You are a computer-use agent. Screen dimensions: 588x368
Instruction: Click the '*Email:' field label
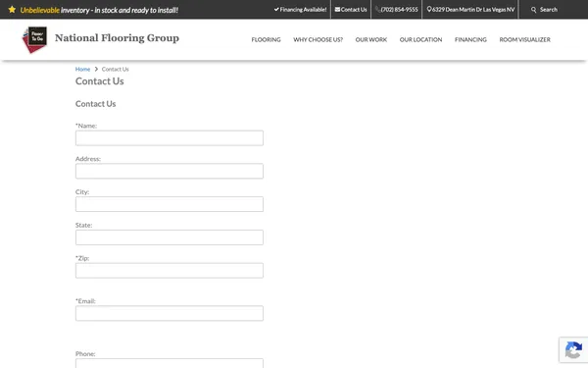(x=85, y=301)
